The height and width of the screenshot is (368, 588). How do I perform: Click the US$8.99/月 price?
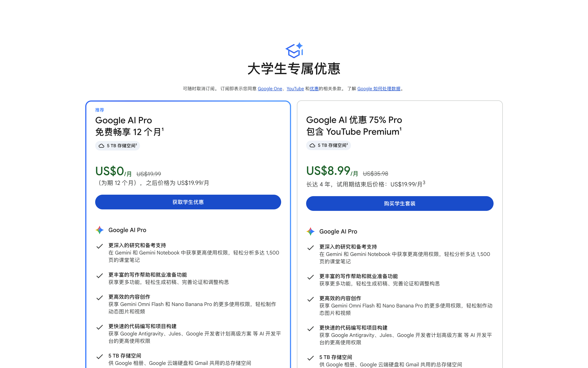pyautogui.click(x=332, y=171)
